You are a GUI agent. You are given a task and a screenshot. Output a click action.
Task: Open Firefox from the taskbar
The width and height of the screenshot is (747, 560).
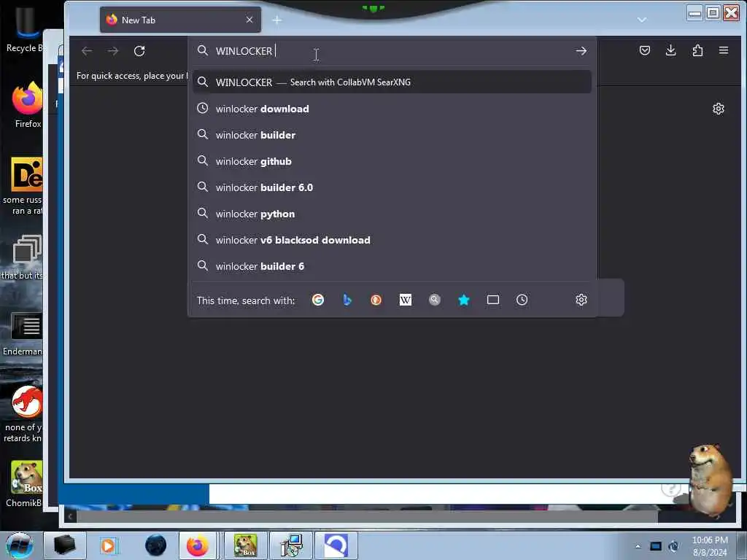197,545
